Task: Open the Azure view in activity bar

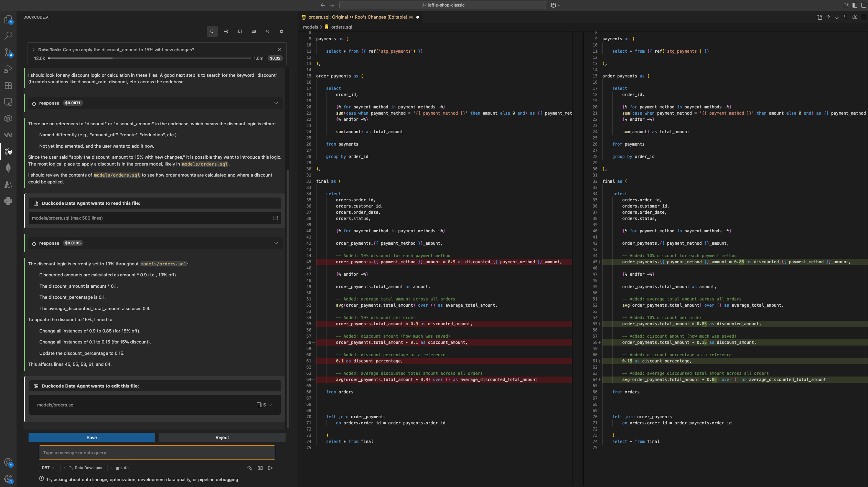Action: [x=8, y=184]
